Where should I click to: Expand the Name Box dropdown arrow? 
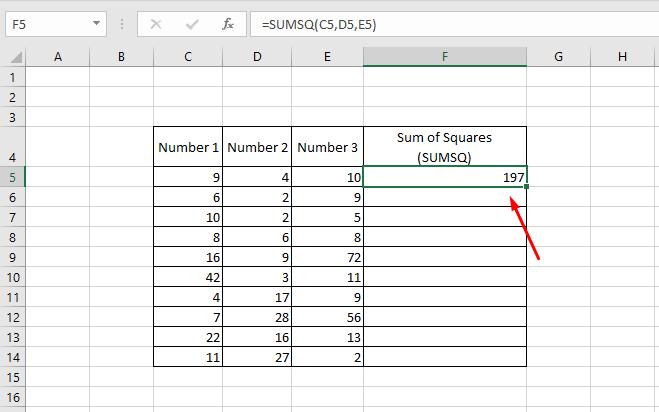tap(96, 24)
